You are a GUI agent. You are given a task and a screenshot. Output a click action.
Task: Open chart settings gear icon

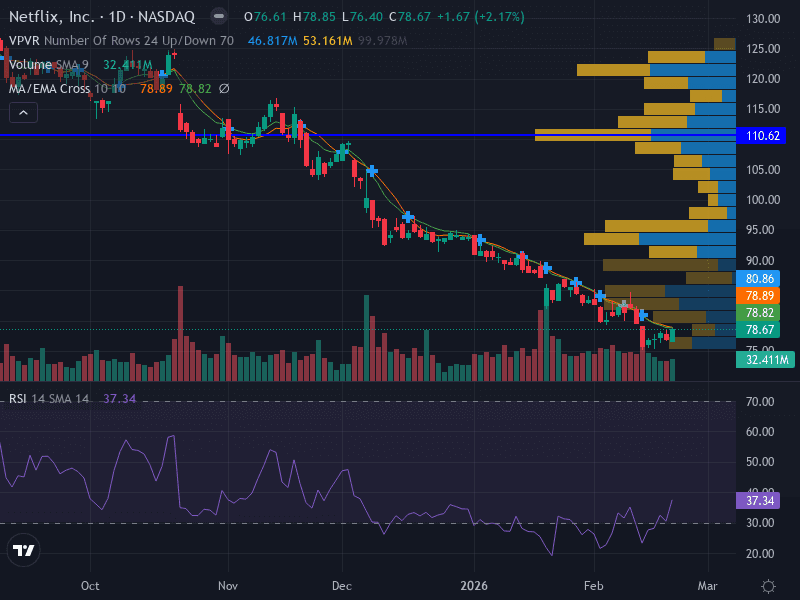768,586
